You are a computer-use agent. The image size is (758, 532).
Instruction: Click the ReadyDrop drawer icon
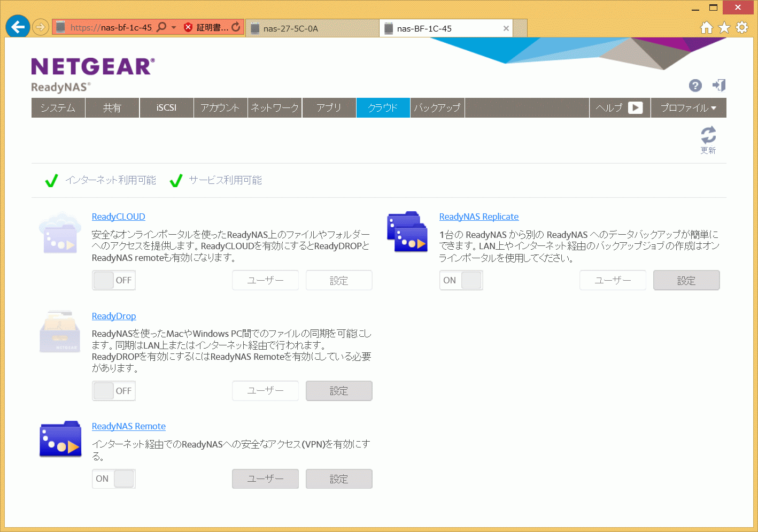click(x=60, y=332)
